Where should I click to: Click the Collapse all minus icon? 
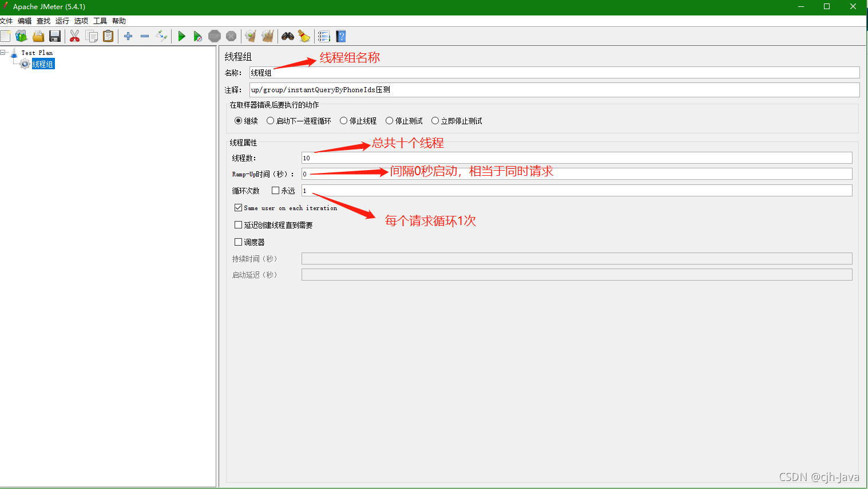click(145, 37)
